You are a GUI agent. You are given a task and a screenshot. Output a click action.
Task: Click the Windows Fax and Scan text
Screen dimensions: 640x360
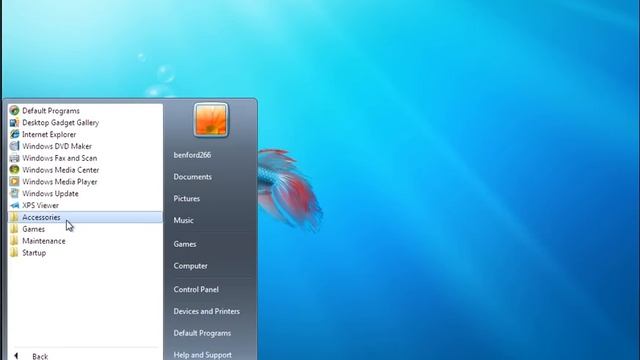(60, 158)
